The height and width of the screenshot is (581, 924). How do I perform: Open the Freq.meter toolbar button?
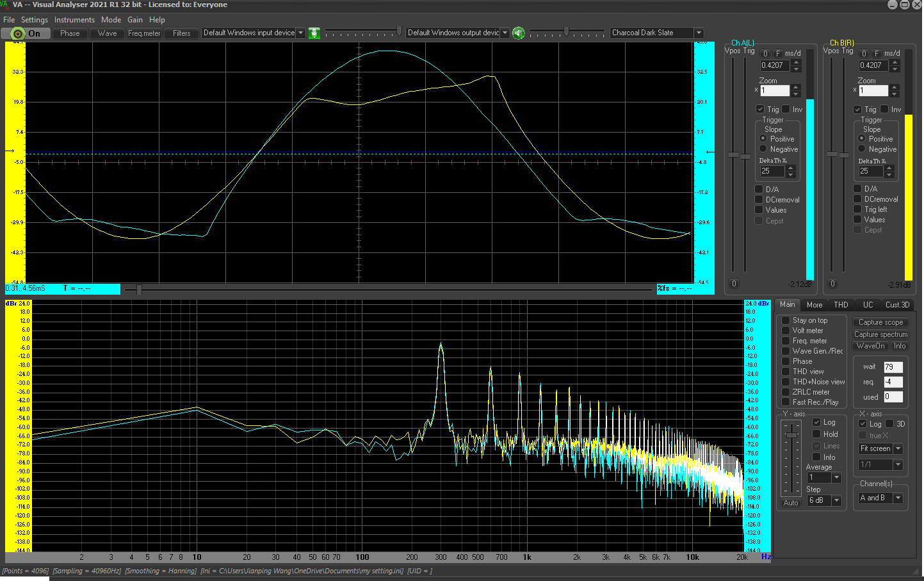[144, 33]
